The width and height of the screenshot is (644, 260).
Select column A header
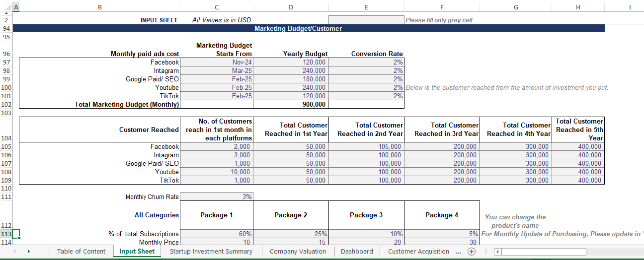pyautogui.click(x=15, y=7)
